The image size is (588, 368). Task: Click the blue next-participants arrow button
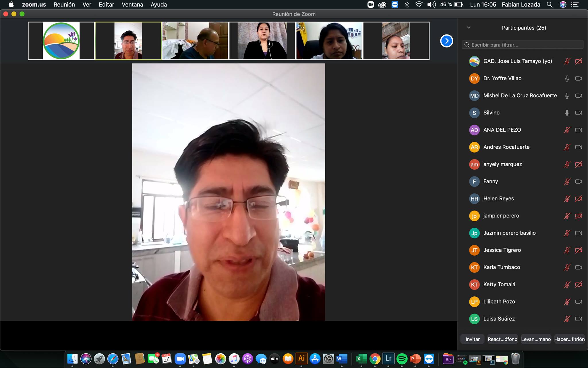pyautogui.click(x=446, y=41)
